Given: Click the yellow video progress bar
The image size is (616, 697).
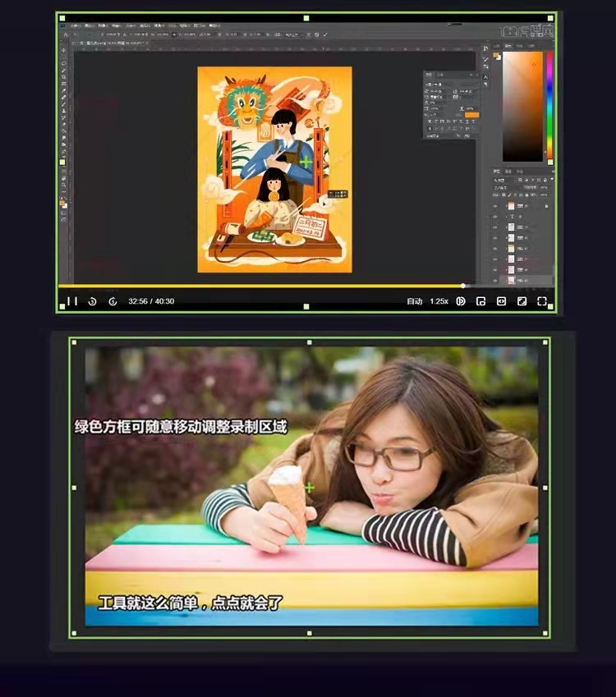Looking at the screenshot, I should point(260,286).
